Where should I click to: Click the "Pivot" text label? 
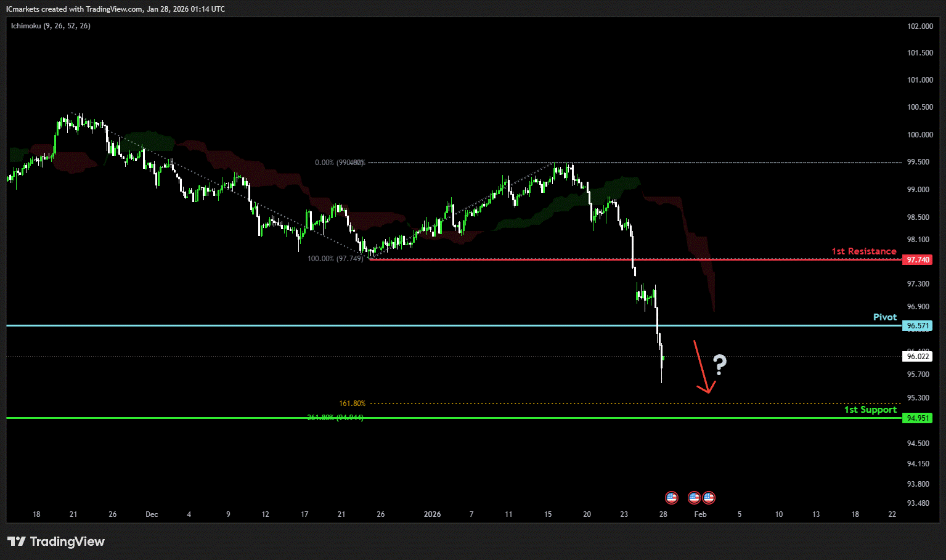884,317
